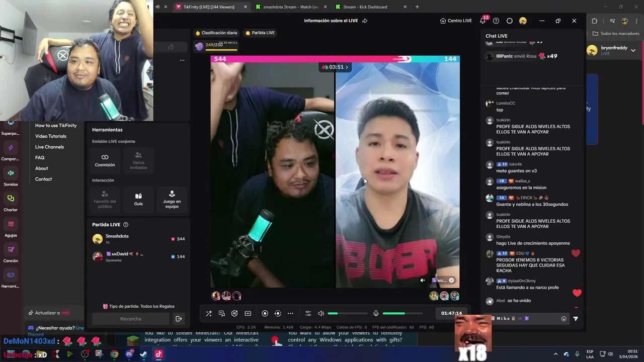Viewport: 644px width, 362px height.
Task: Click the Revancha button
Action: click(131, 319)
